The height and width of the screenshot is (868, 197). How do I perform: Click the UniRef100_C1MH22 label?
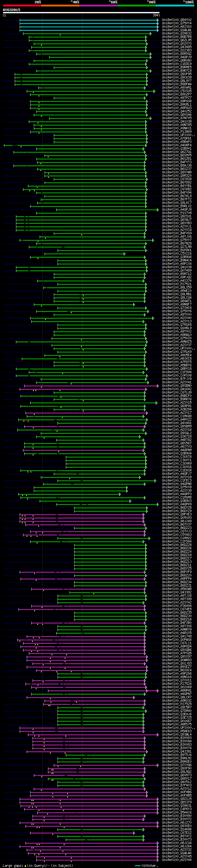coord(177,538)
